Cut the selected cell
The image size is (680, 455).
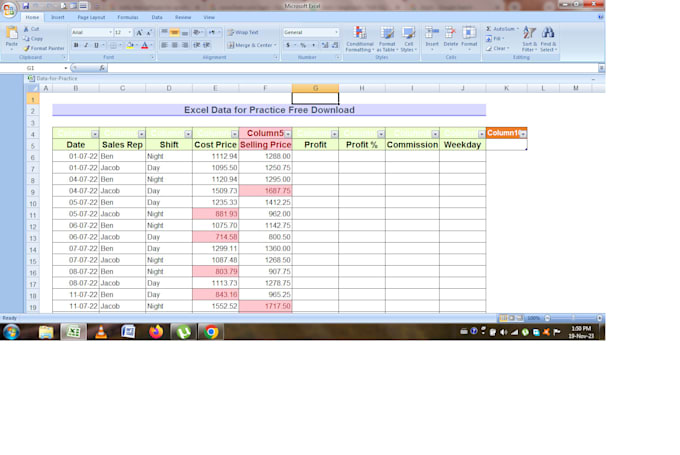coord(32,29)
